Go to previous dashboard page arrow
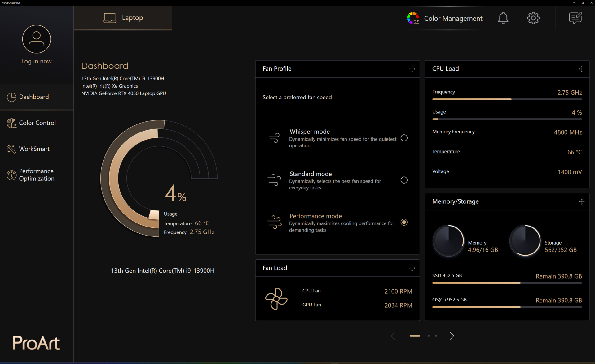Image resolution: width=595 pixels, height=364 pixels. (x=393, y=336)
